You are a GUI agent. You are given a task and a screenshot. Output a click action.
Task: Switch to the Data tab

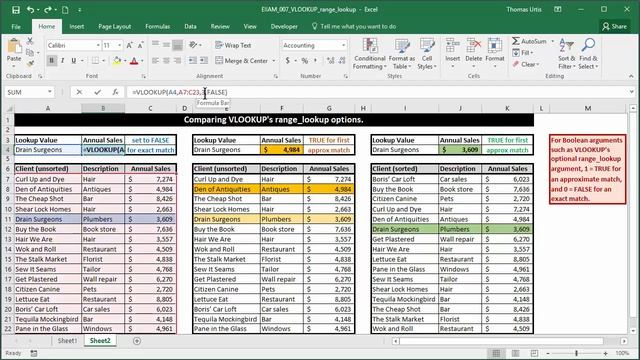(x=190, y=27)
